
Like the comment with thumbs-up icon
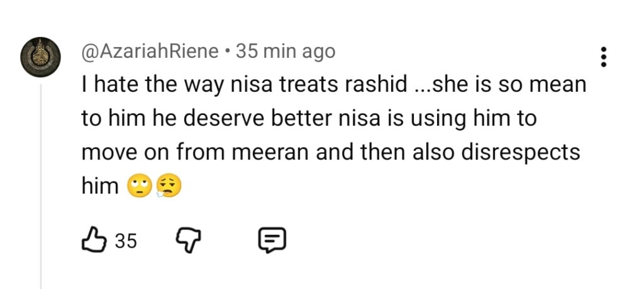95,239
